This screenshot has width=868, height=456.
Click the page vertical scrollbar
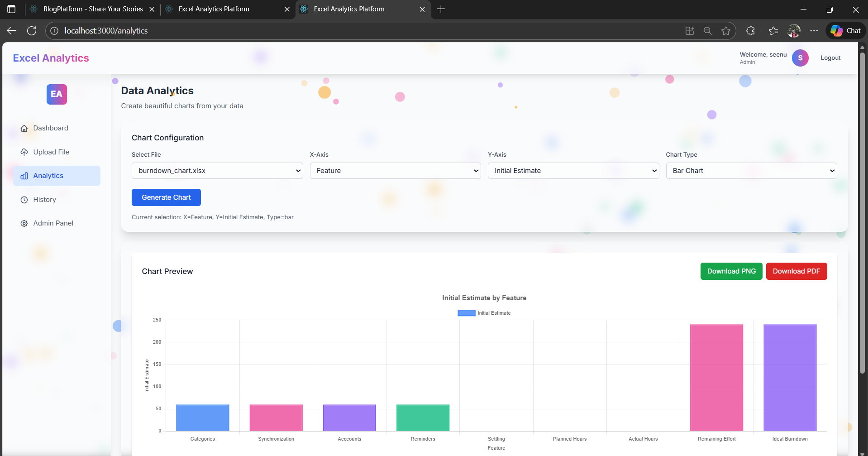[x=862, y=213]
